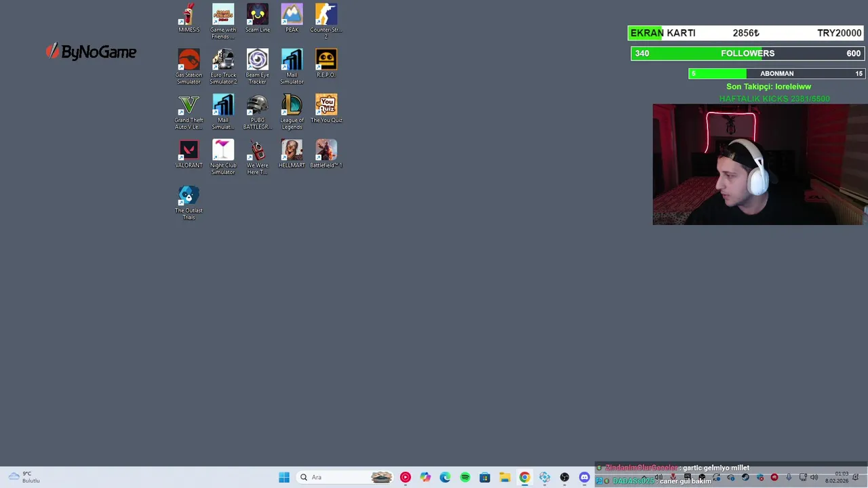Open the Bulutlu weather widget

pos(24,477)
